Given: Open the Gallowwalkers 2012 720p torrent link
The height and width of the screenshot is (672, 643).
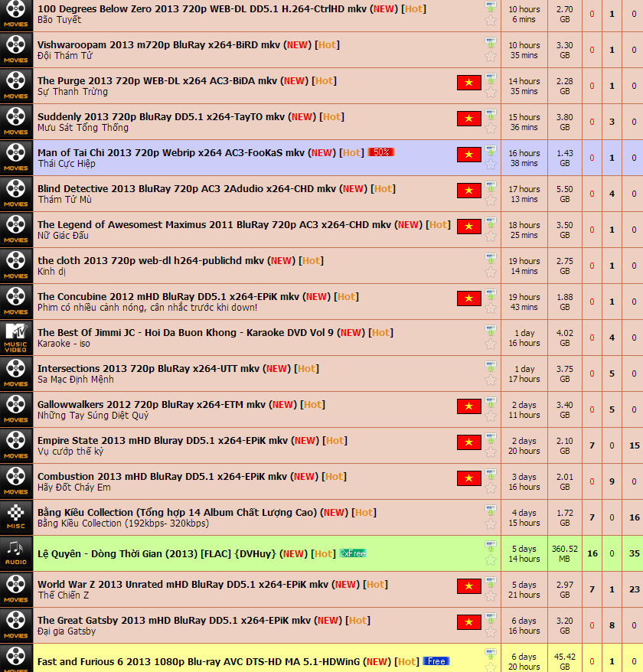Looking at the screenshot, I should (152, 405).
